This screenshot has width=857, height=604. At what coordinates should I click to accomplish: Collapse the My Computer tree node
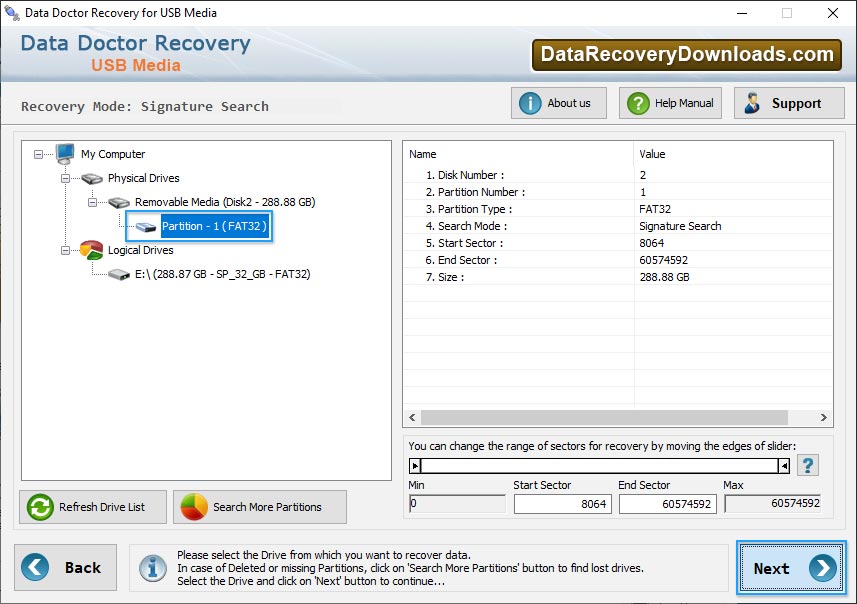pyautogui.click(x=38, y=155)
